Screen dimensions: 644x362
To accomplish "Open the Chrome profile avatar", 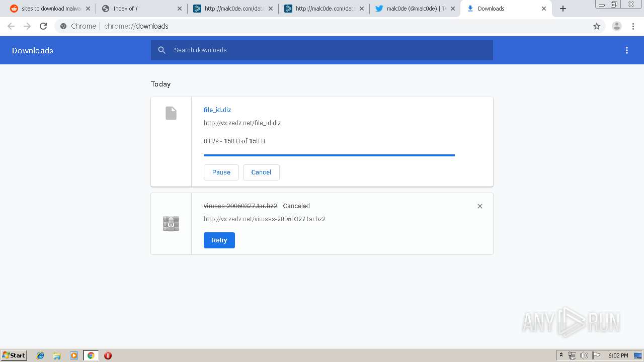I will tap(616, 26).
